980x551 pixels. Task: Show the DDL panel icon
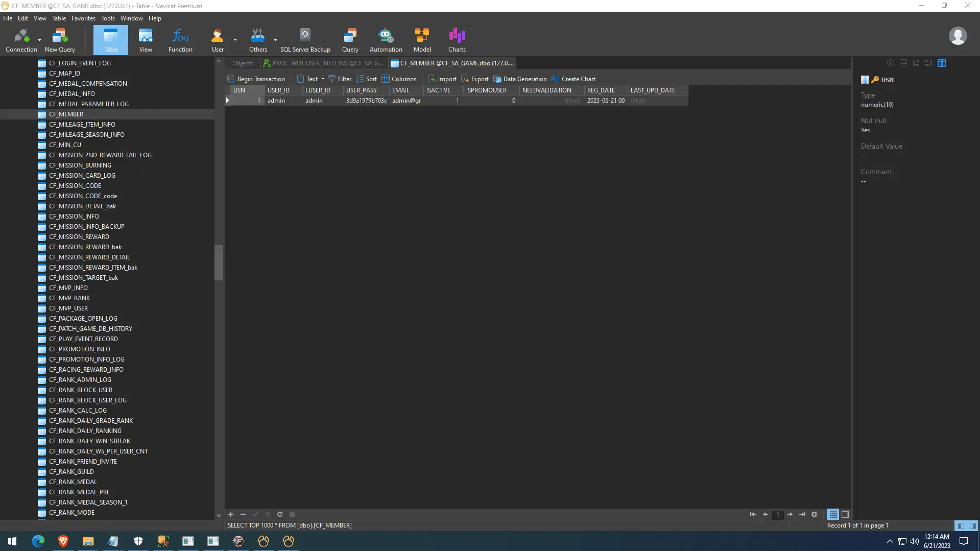tap(903, 63)
